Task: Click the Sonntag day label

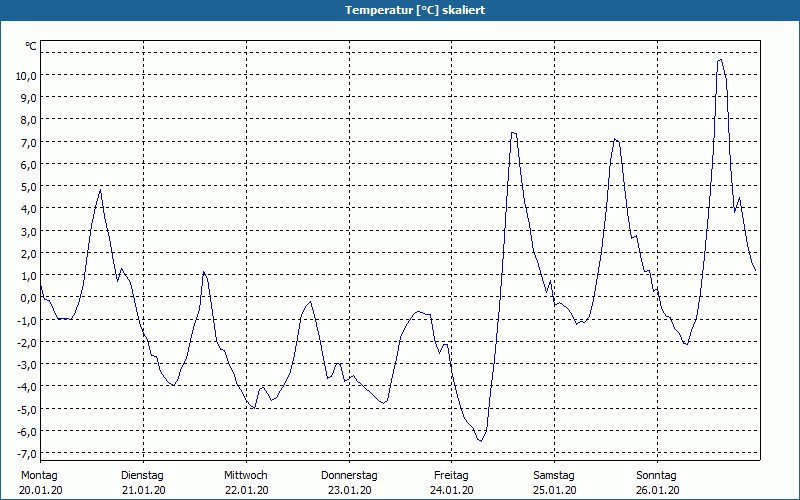Action: 657,476
